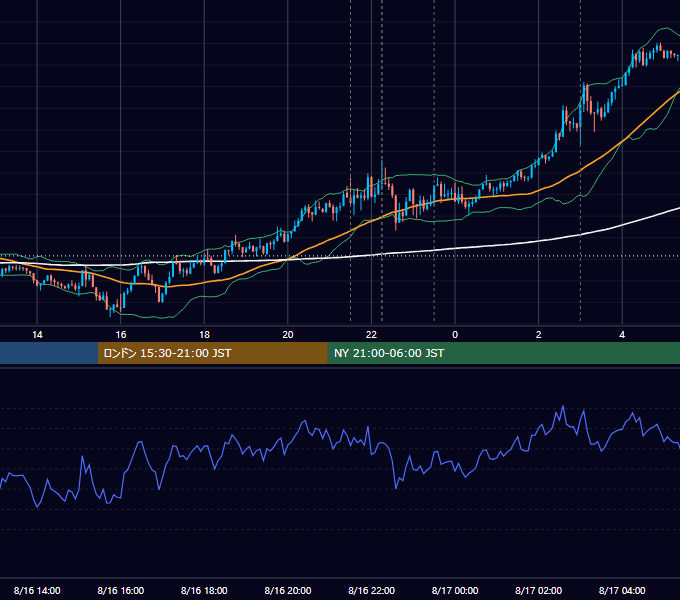Click the 0 hour label on price chart axis
Image resolution: width=680 pixels, height=600 pixels.
[455, 335]
